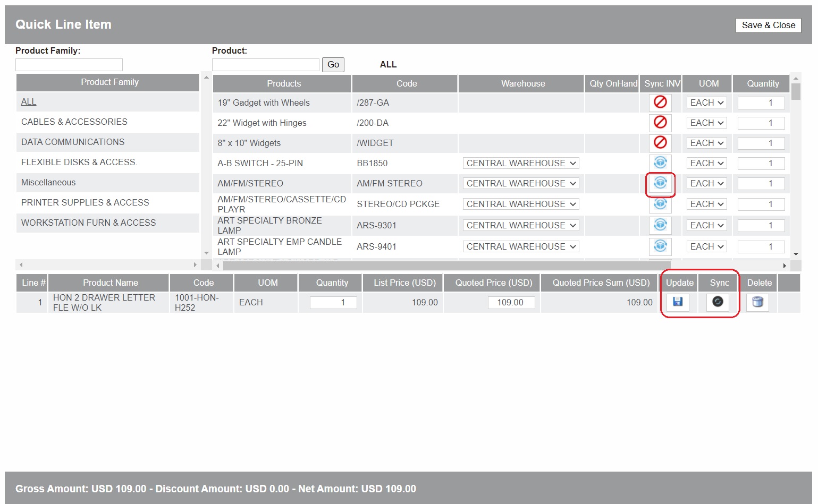This screenshot has height=504, width=818.
Task: Click the ALL link in Product Family list
Action: pyautogui.click(x=28, y=101)
